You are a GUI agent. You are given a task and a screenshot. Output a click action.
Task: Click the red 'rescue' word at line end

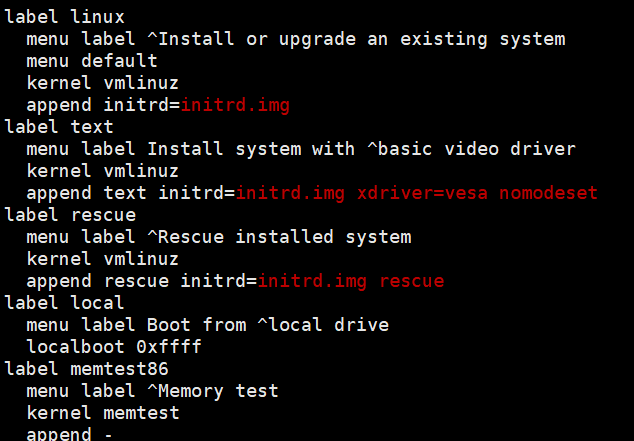click(x=412, y=281)
